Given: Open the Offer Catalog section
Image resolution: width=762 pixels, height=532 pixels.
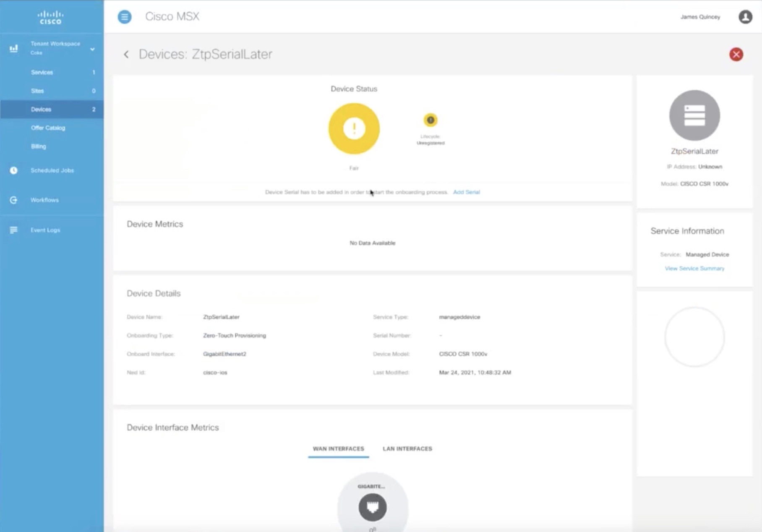Looking at the screenshot, I should tap(47, 128).
